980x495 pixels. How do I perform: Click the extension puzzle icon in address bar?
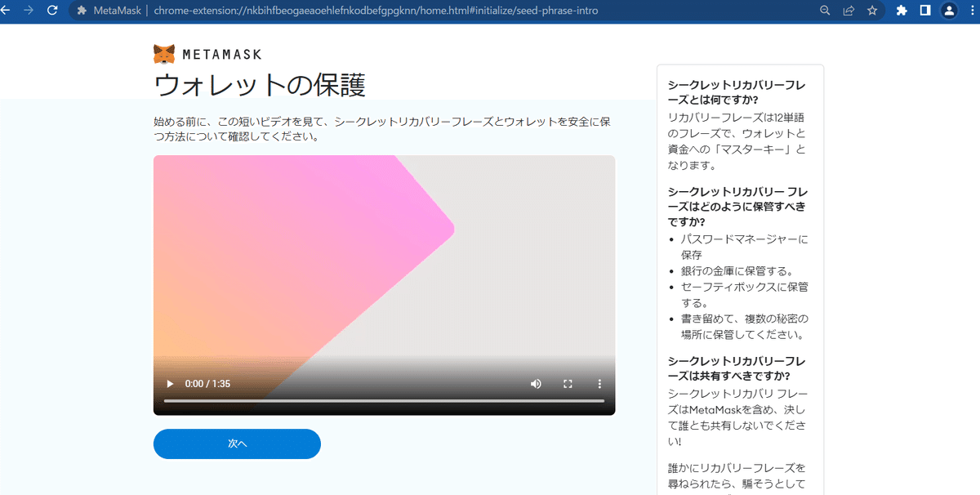tap(82, 11)
